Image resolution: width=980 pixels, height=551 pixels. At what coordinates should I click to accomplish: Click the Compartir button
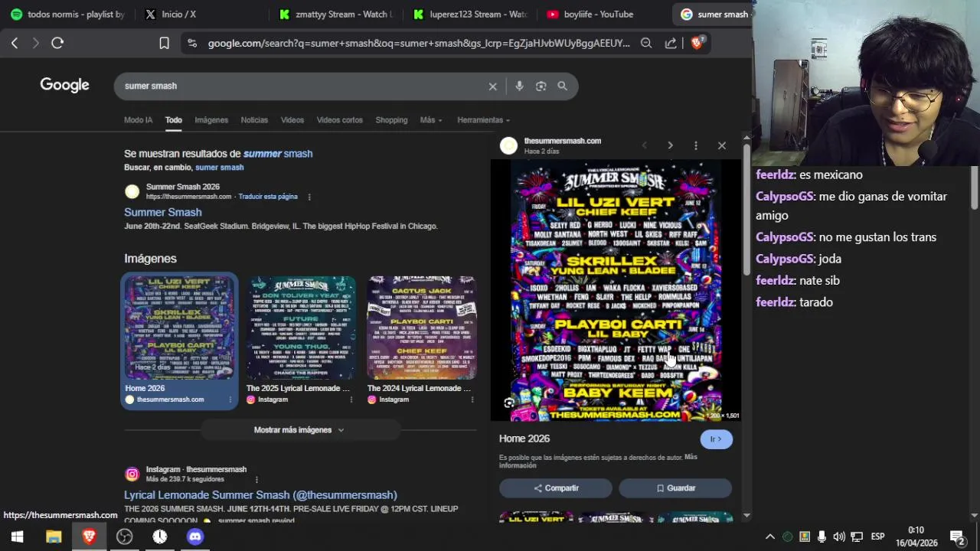[x=556, y=488]
